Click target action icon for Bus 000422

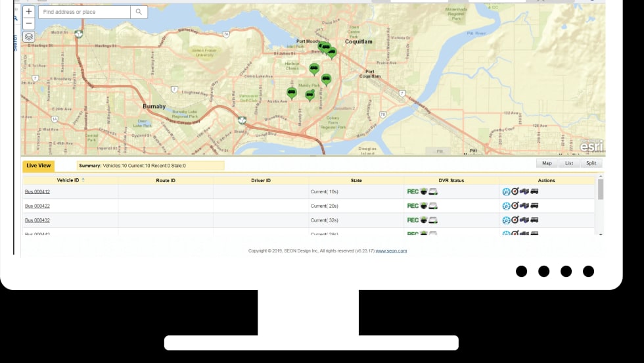coord(515,206)
